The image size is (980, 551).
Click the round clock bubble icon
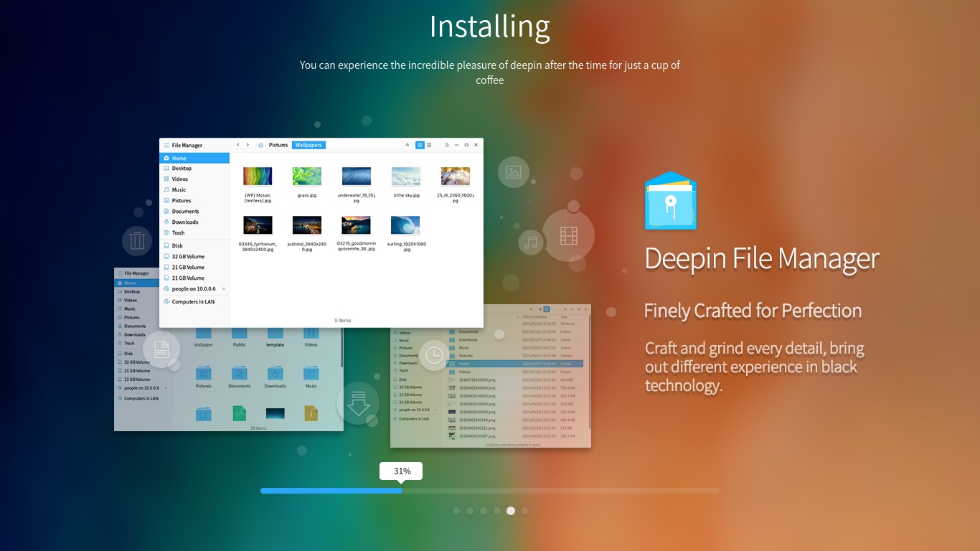(434, 355)
